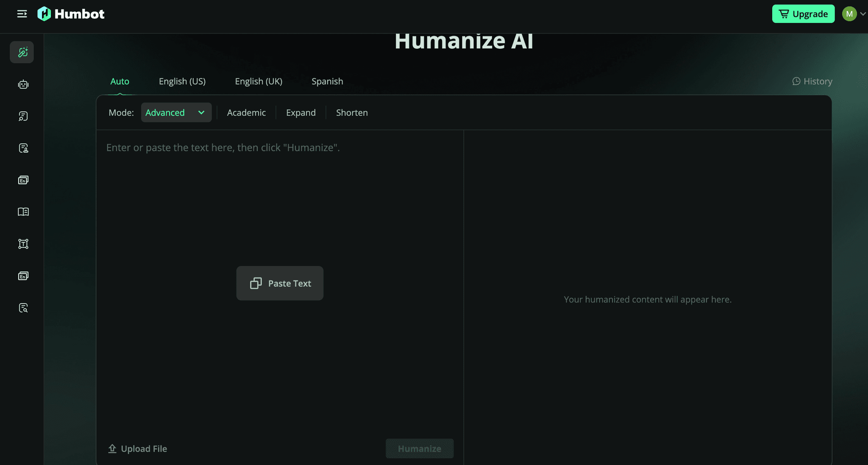Click the Upgrade button
The image size is (868, 465).
(x=803, y=14)
